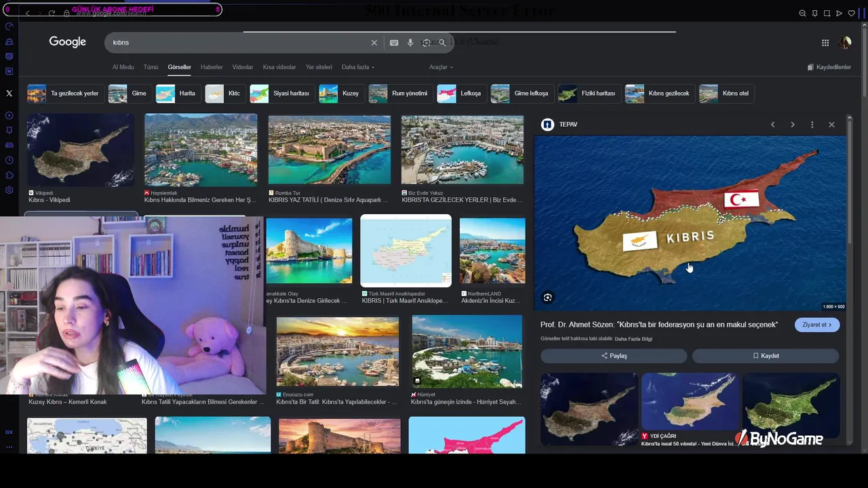This screenshot has height=488, width=868.
Task: Open the on-screen keyboard input tool
Action: [x=394, y=43]
